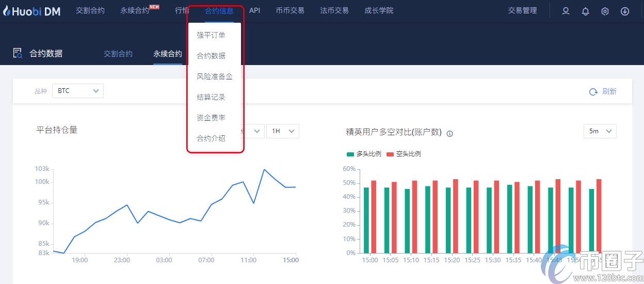Click the info icon beside 精英用户多空对比
The width and height of the screenshot is (644, 284).
(x=449, y=134)
